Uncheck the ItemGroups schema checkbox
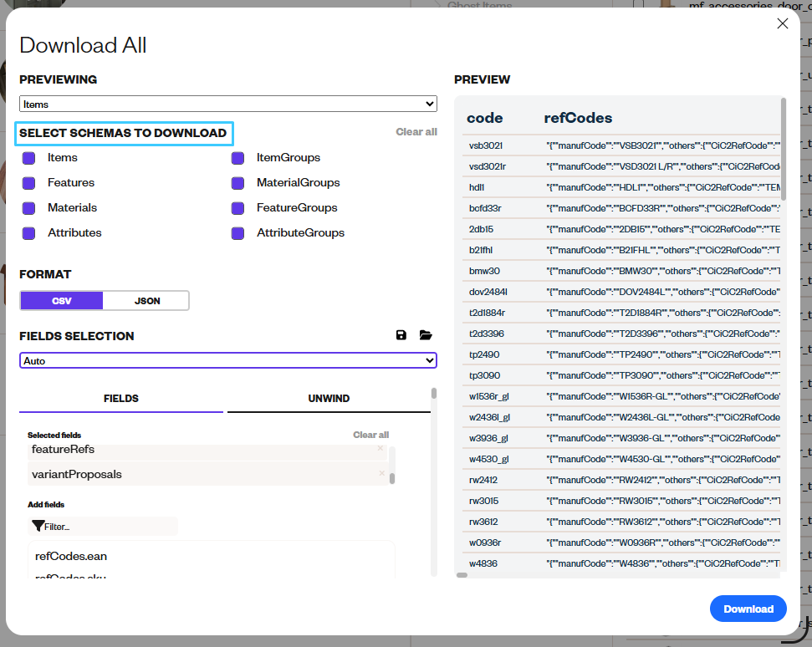The width and height of the screenshot is (812, 647). [x=237, y=158]
